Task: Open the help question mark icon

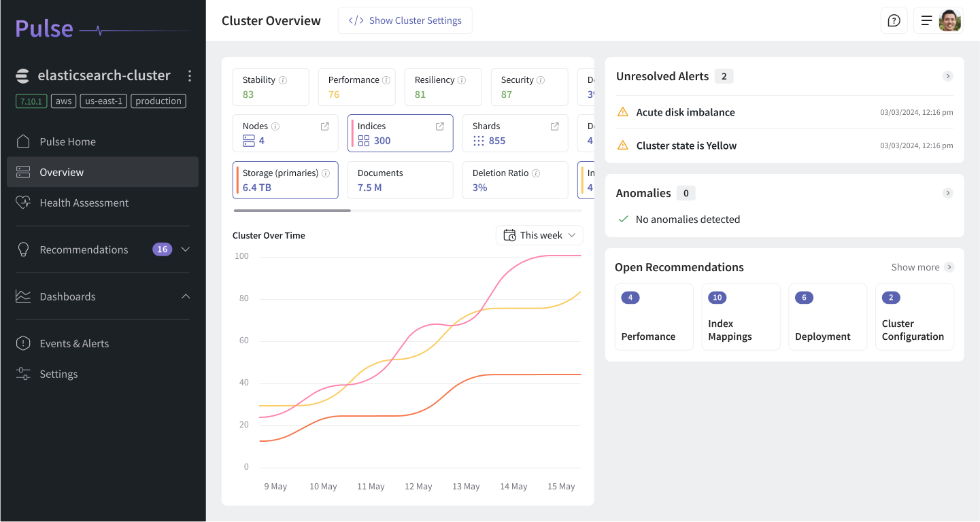Action: 894,20
